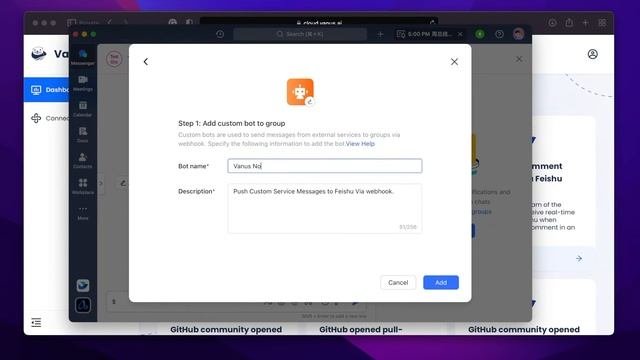
Task: Click the arrow on the Feishu comment card
Action: coord(579,258)
